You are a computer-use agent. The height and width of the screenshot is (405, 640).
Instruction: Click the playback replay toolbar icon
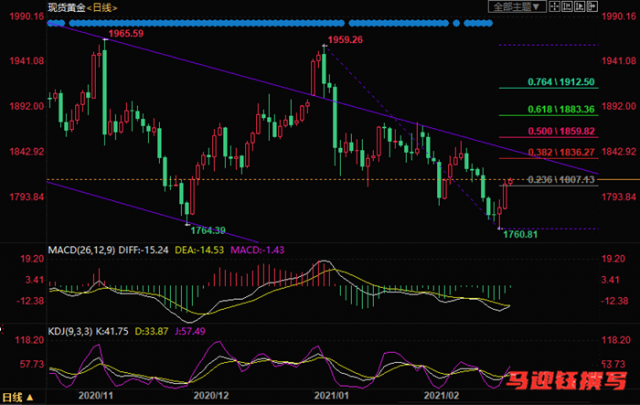(580, 7)
